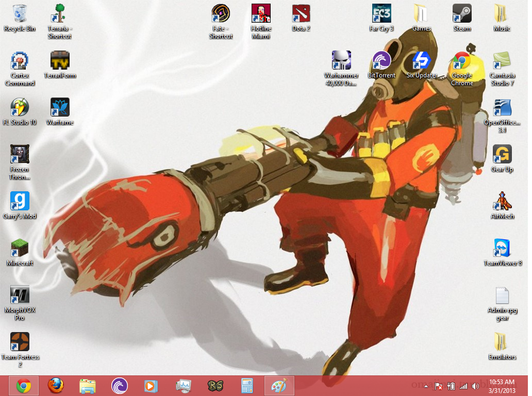Select the Cortex Command icon
Image resolution: width=532 pixels, height=396 pixels.
20,69
